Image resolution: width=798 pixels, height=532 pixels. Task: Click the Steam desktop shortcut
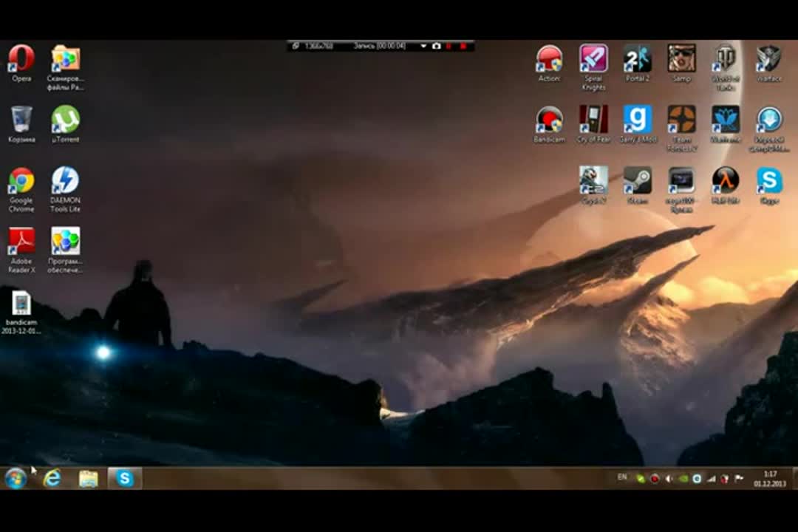[637, 181]
